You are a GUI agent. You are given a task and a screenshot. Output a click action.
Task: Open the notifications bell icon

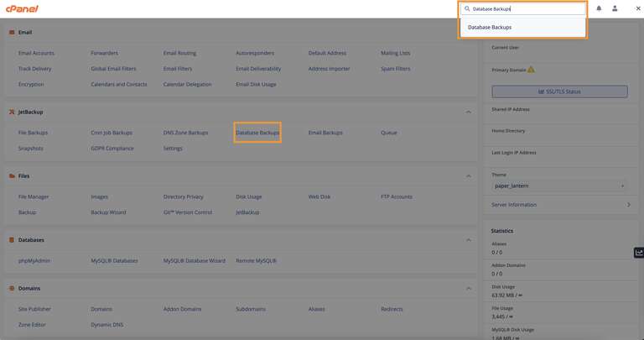(599, 8)
